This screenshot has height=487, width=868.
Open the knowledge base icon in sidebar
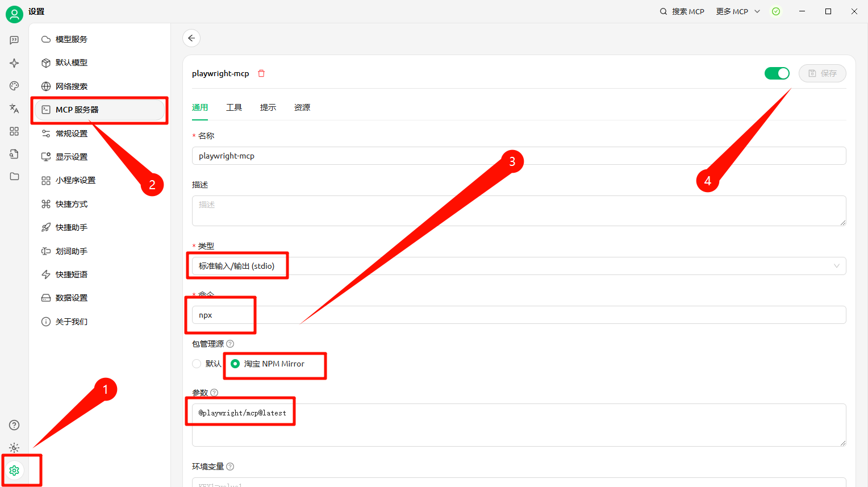pyautogui.click(x=14, y=154)
